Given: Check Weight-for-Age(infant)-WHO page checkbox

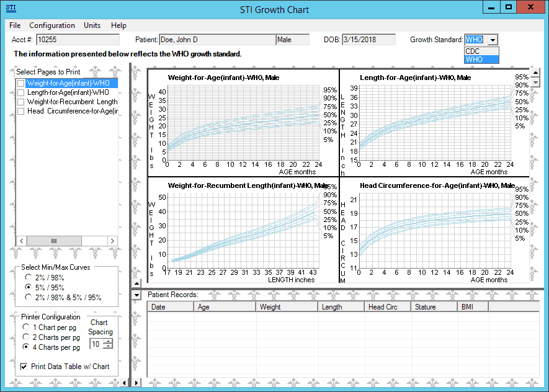Looking at the screenshot, I should 20,83.
